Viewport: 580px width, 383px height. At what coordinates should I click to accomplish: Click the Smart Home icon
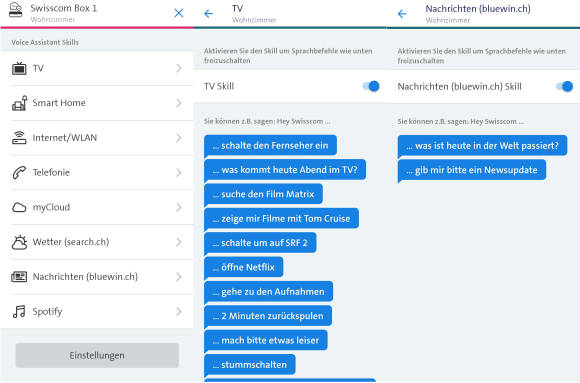(x=19, y=103)
